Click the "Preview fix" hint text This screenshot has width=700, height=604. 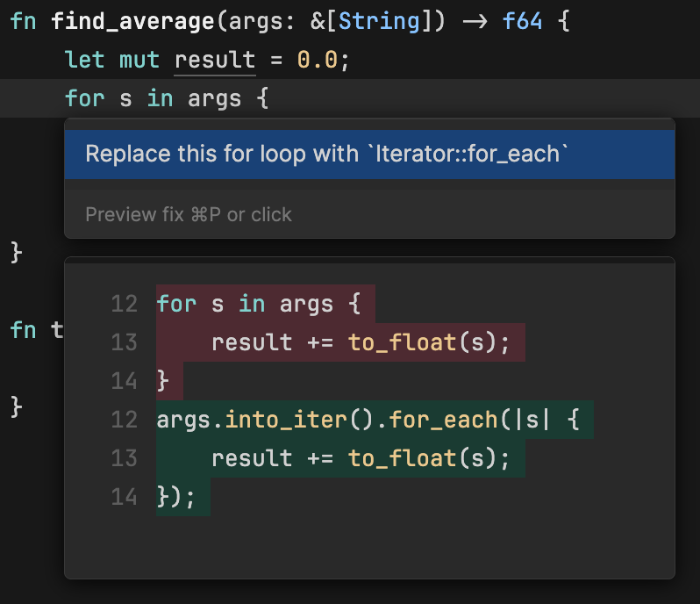(188, 214)
